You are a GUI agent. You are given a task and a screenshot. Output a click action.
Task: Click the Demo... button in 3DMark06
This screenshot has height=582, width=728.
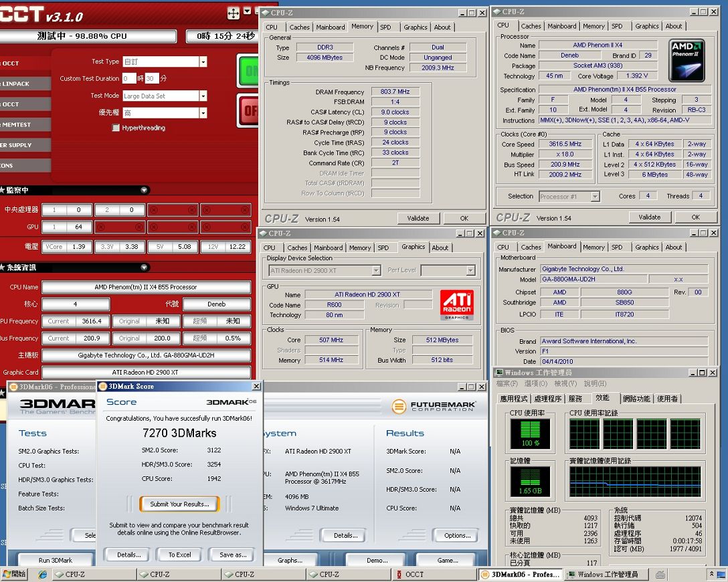[377, 560]
